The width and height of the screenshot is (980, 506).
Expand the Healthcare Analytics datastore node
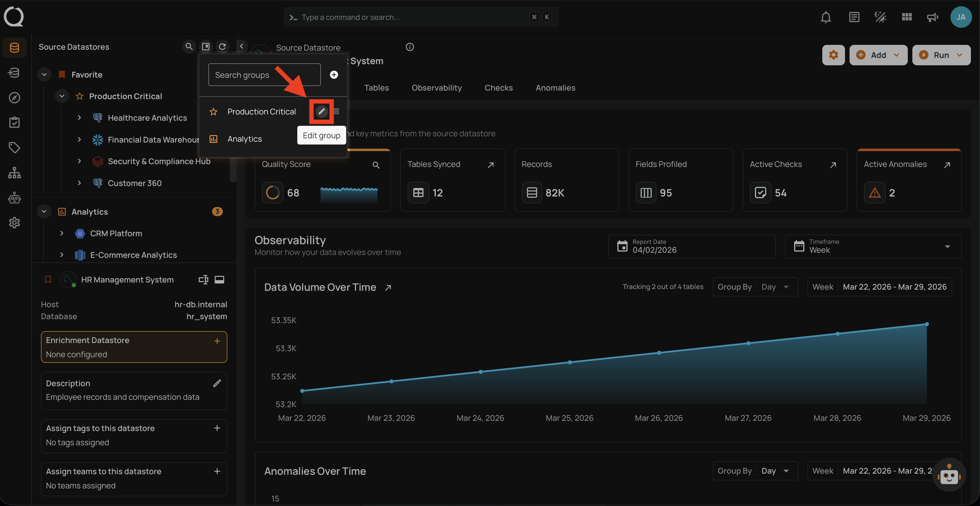pos(79,118)
